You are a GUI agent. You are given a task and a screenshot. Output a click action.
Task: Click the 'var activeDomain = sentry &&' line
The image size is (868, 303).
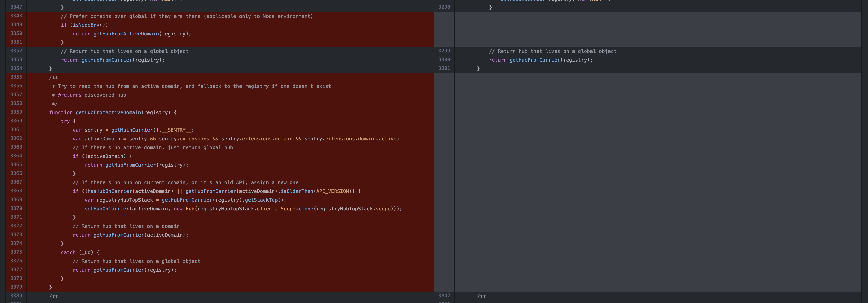236,139
